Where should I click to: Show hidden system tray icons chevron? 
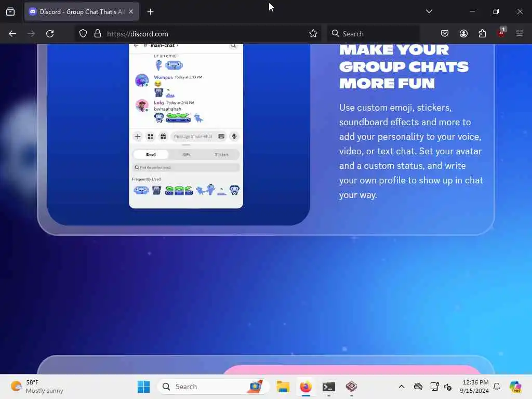click(x=402, y=387)
